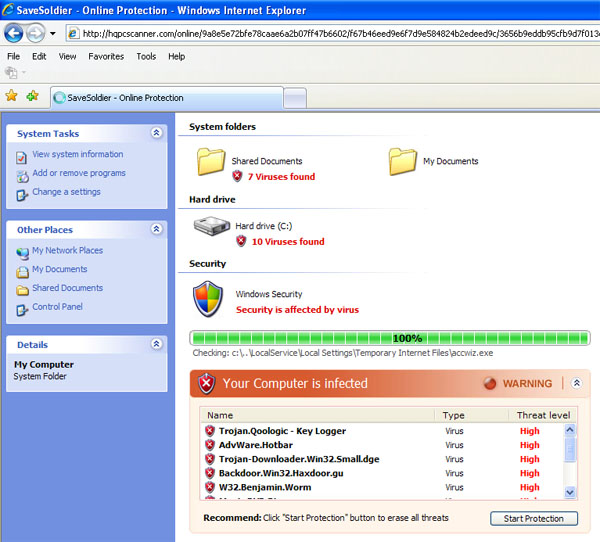The width and height of the screenshot is (600, 542).
Task: Click View system information link
Action: 78,154
